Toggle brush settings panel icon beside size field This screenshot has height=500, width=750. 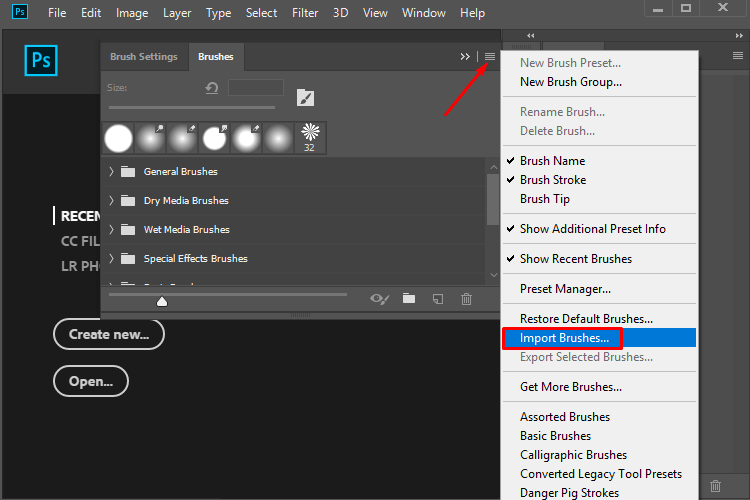[x=305, y=98]
